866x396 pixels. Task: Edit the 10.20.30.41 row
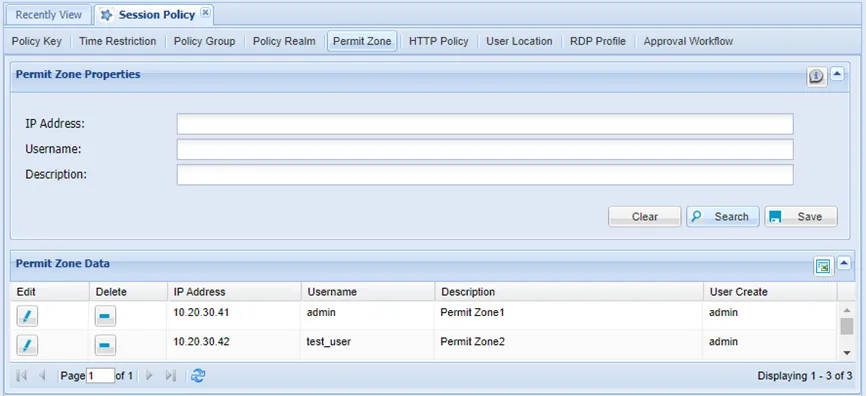tap(27, 316)
